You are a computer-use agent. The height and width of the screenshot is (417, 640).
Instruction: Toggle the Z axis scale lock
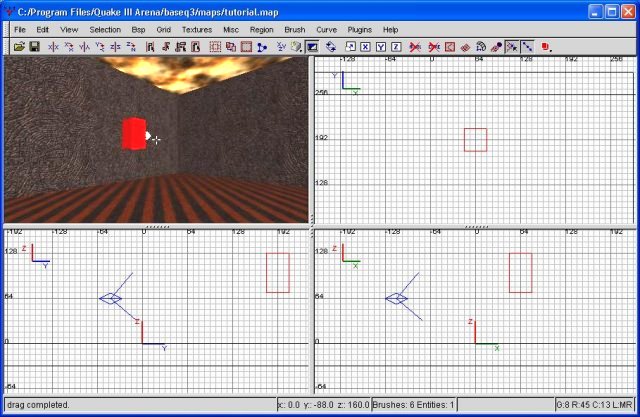[396, 47]
